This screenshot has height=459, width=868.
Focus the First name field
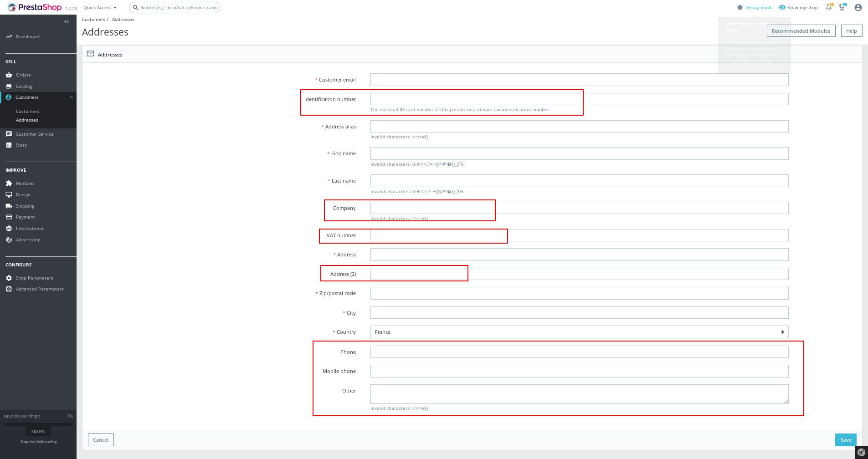point(579,153)
